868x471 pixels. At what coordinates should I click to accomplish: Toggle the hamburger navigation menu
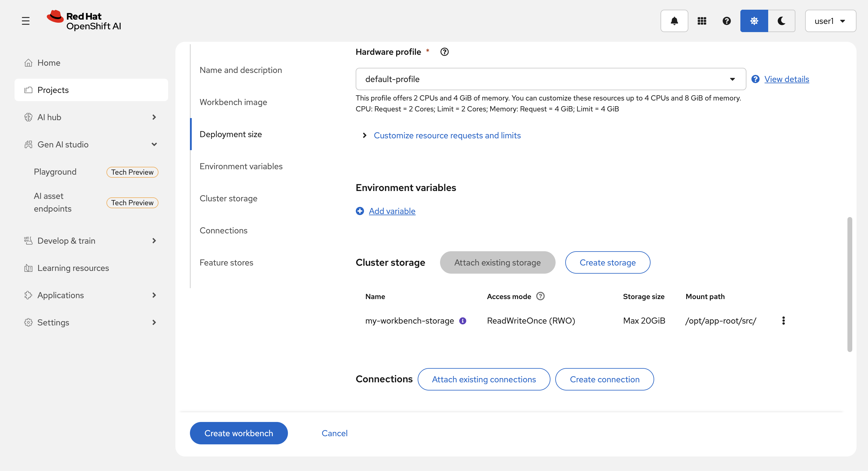coord(26,21)
